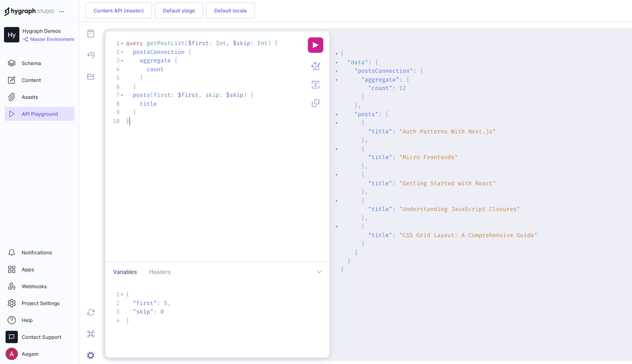Prettify query with the magic wand icon
The image size is (632, 364).
(x=315, y=66)
